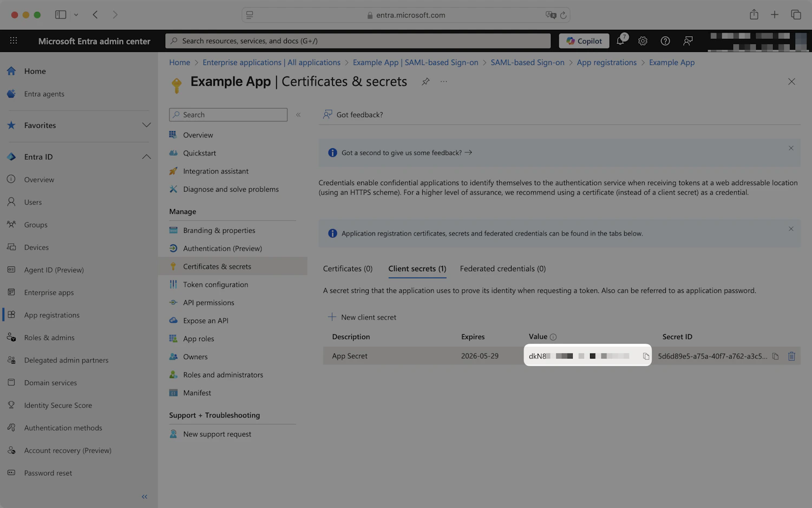
Task: Follow the give us some feedback link
Action: [407, 153]
